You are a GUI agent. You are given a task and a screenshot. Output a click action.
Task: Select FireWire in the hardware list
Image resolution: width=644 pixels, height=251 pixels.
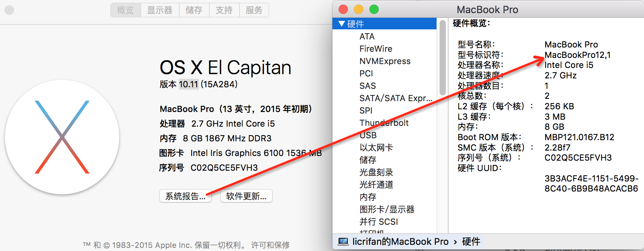coord(376,49)
